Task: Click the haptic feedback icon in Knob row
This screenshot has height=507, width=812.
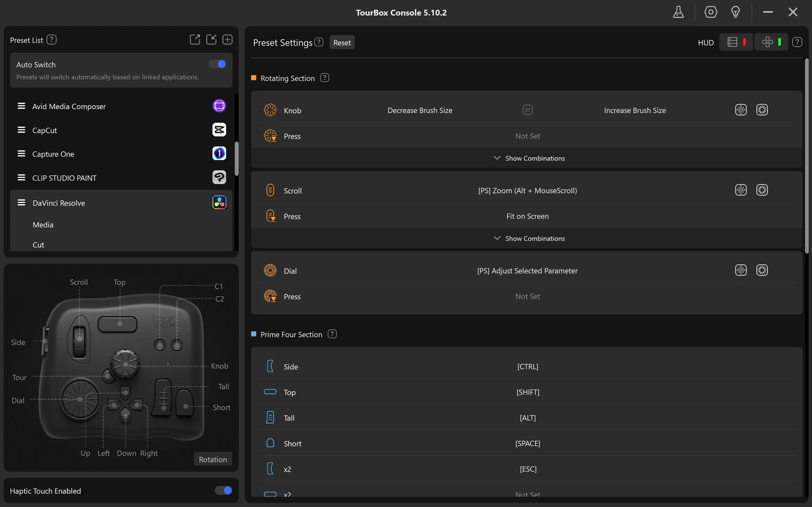Action: pos(741,110)
